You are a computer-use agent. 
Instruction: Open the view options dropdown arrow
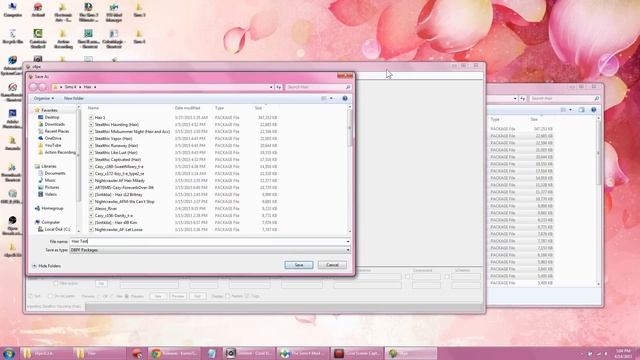coord(331,98)
